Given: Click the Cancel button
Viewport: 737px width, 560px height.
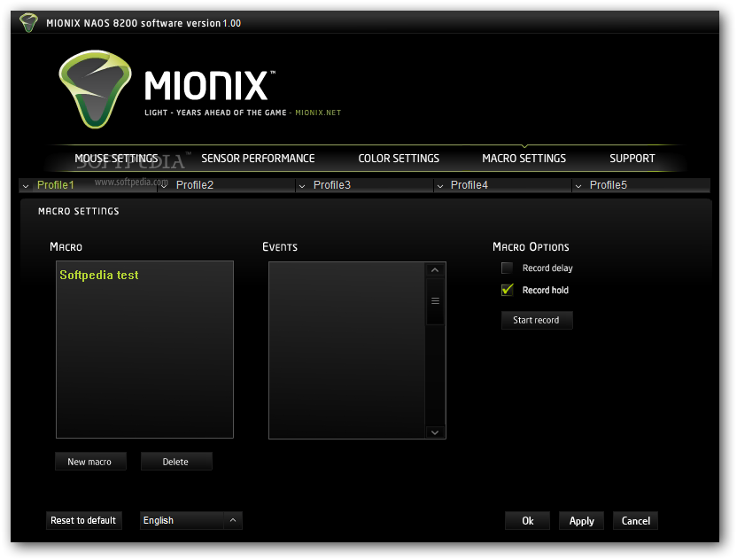Looking at the screenshot, I should pos(635,521).
